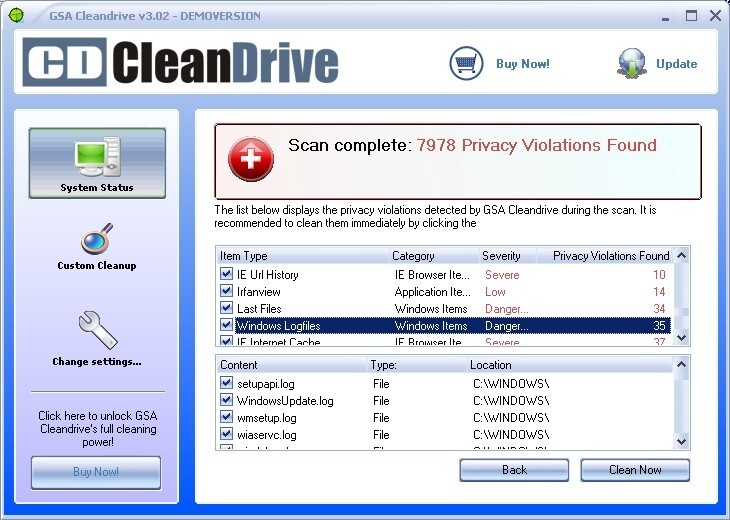Click up arrow of content list scrollbar
This screenshot has width=730, height=520.
pyautogui.click(x=682, y=364)
